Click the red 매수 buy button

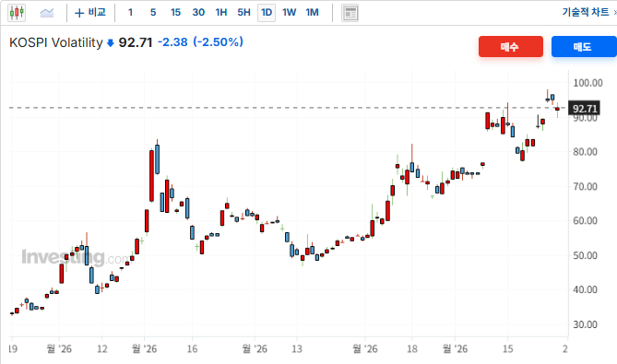point(511,47)
